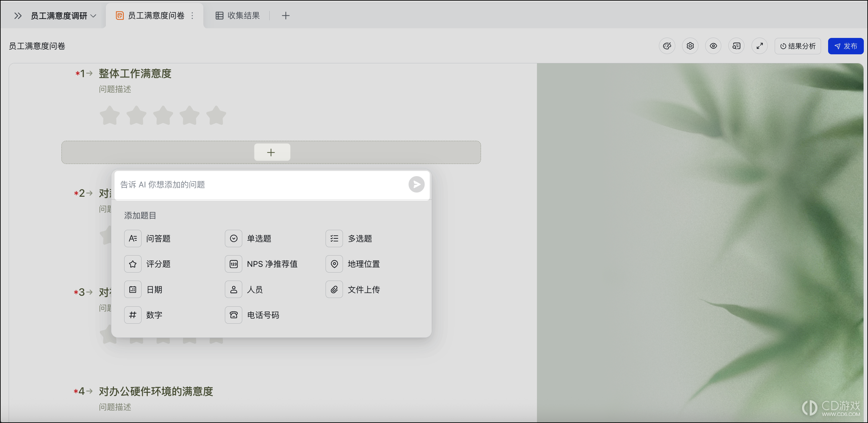This screenshot has width=868, height=423.
Task: Open the theme palette icon in toolbar
Action: [x=667, y=46]
